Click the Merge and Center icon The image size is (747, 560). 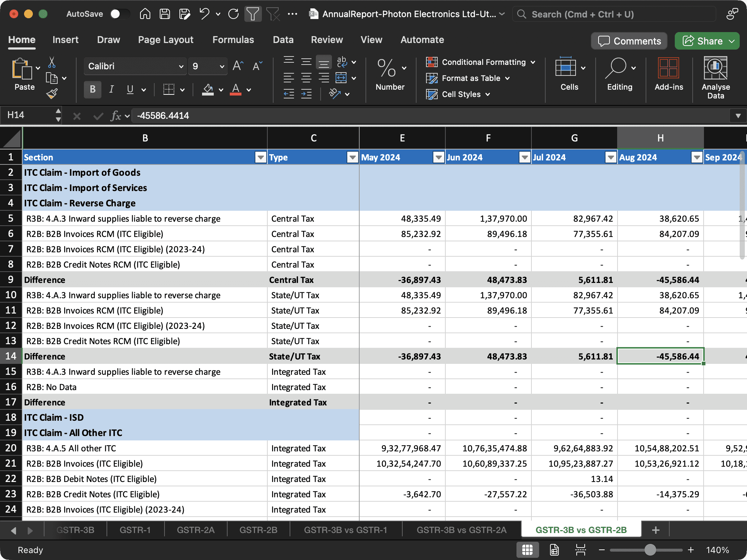pos(341,78)
